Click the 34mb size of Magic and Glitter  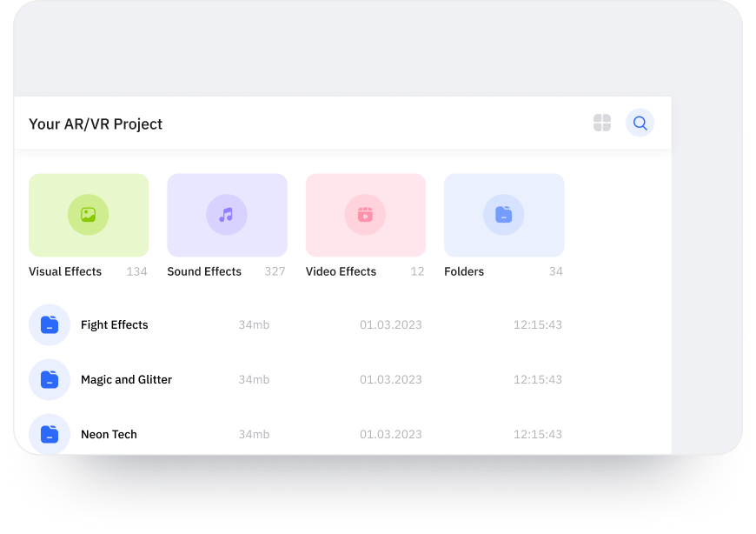pyautogui.click(x=254, y=380)
